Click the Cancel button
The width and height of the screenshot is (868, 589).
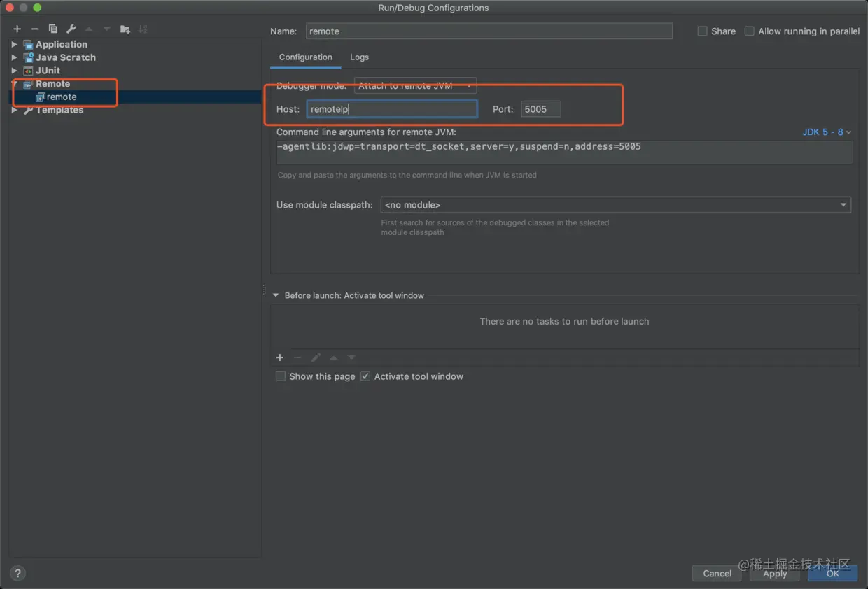point(717,574)
